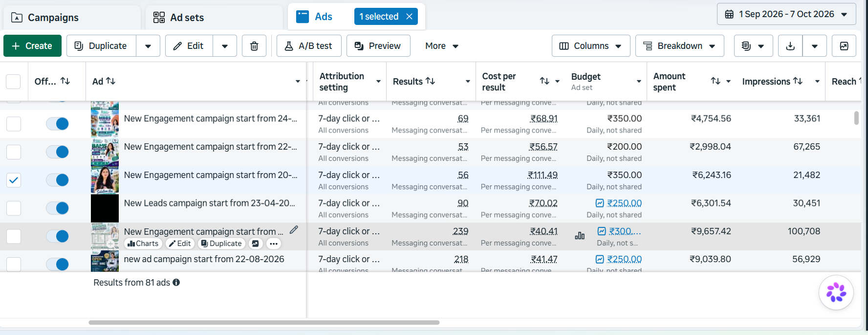868x335 pixels.
Task: Toggle off the 20- engagement campaign ad
Action: (57, 180)
